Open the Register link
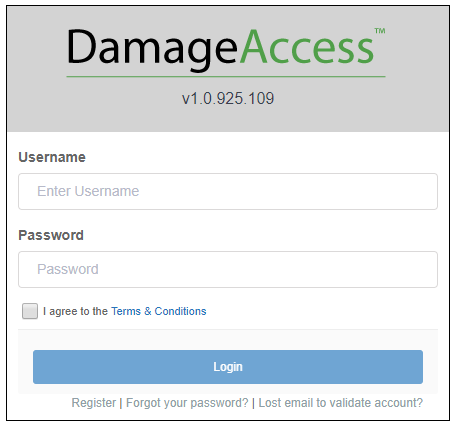 pos(94,403)
